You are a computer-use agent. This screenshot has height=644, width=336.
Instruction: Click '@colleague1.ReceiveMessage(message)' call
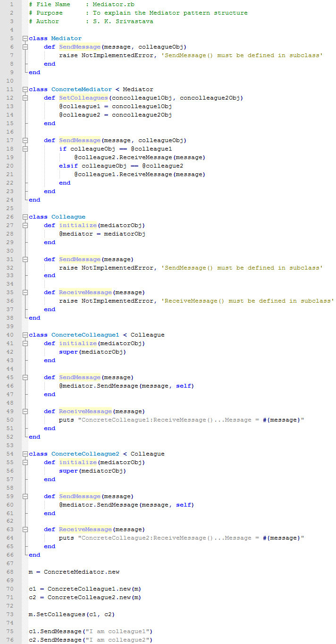tap(140, 174)
